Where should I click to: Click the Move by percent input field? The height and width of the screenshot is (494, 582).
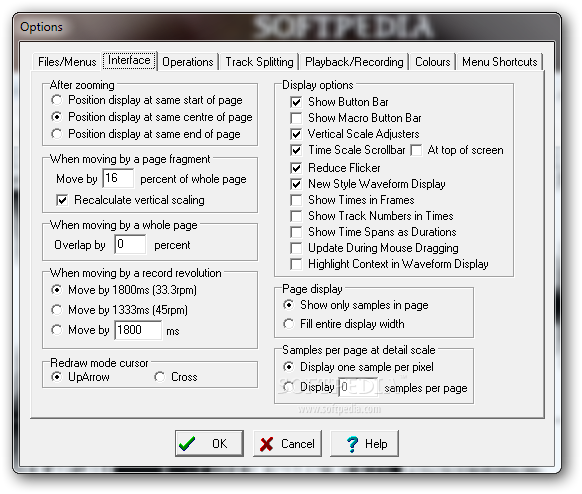118,179
